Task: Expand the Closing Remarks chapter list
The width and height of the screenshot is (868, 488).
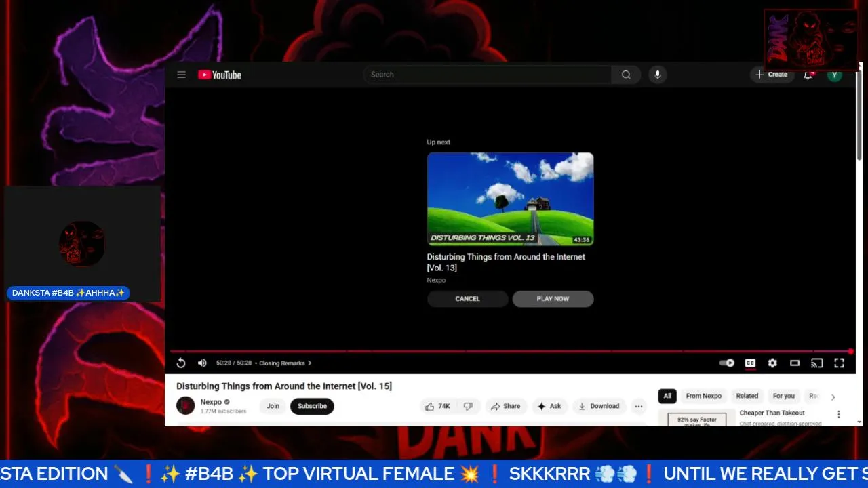Action: tap(285, 363)
